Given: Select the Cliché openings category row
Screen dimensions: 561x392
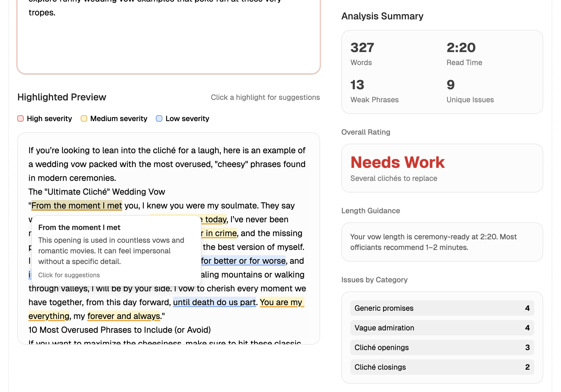Looking at the screenshot, I should 442,347.
